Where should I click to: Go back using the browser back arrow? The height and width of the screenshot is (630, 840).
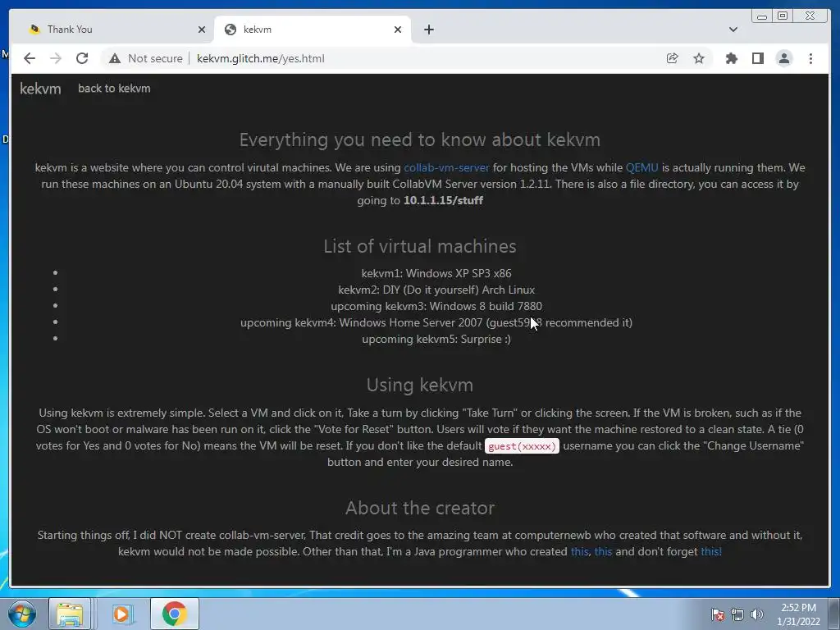30,58
